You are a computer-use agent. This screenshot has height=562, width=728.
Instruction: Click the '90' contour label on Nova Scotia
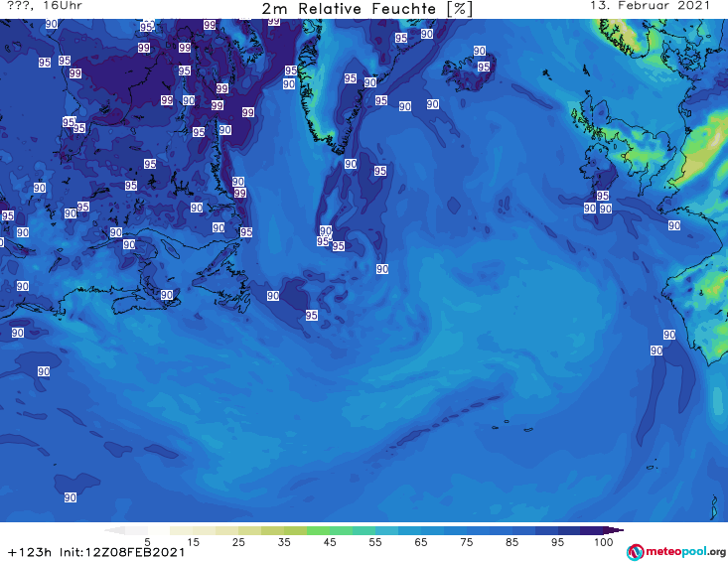[x=167, y=295]
